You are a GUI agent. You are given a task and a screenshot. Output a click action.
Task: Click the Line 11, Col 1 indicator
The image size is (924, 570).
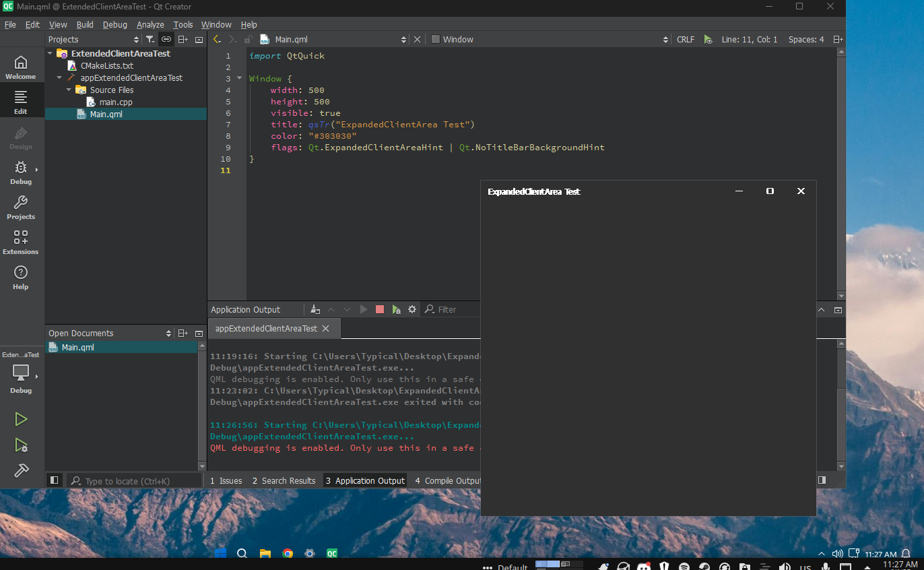click(x=750, y=40)
